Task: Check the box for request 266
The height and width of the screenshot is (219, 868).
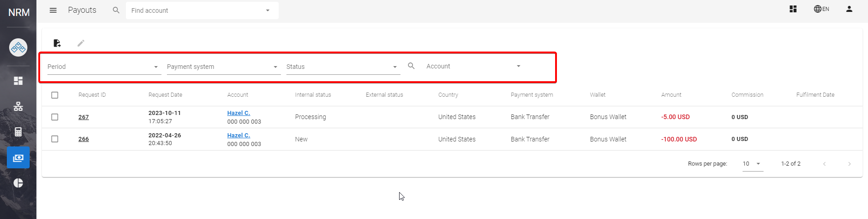Action: click(55, 139)
